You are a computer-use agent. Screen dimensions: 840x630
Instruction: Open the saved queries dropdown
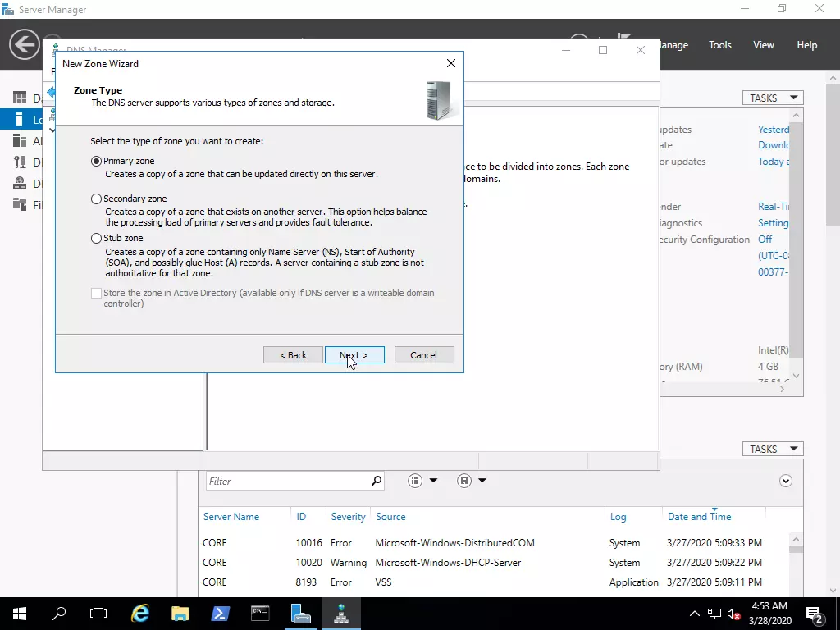pyautogui.click(x=472, y=481)
